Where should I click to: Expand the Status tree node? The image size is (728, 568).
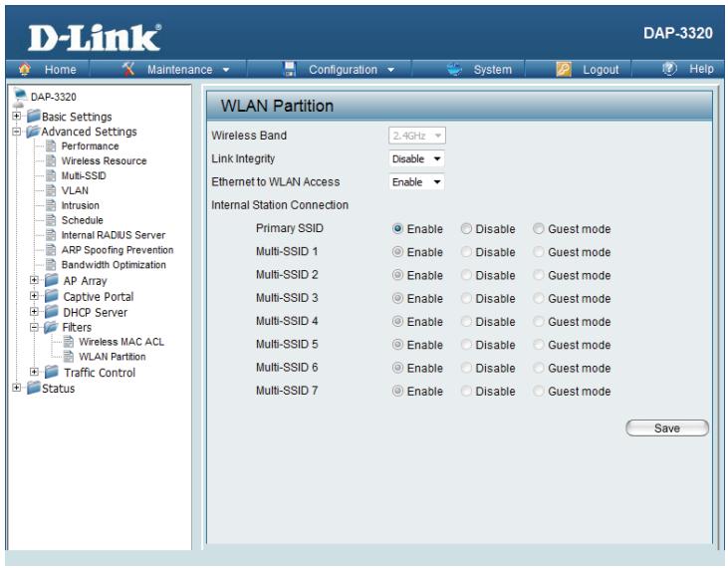click(x=17, y=388)
